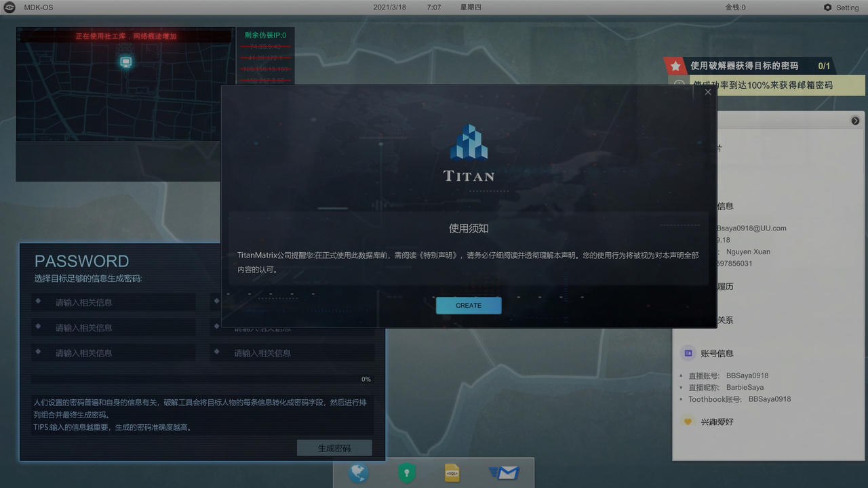Click the 剩余伪装IP:0 label
Viewport: 868px width, 488px height.
(x=265, y=35)
